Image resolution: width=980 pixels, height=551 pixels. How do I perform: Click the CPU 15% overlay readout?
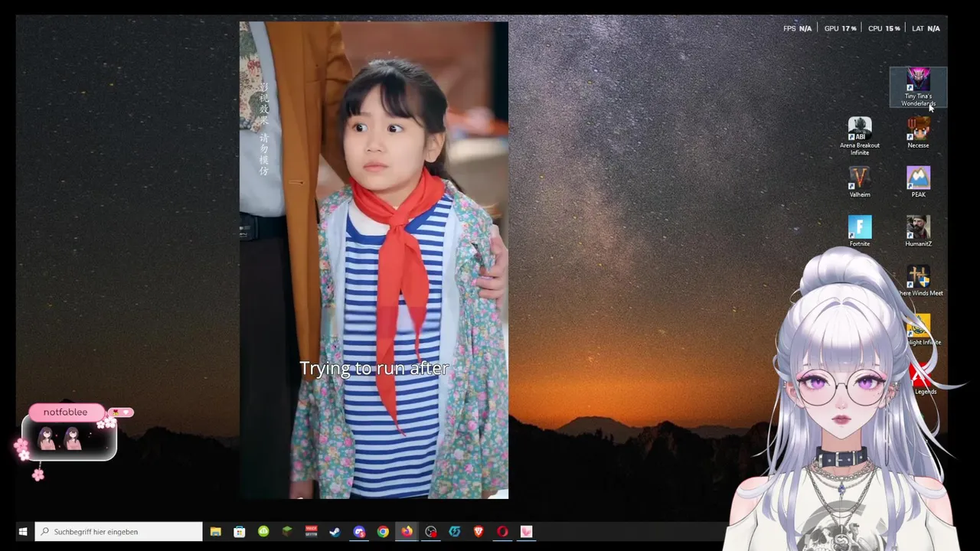884,28
